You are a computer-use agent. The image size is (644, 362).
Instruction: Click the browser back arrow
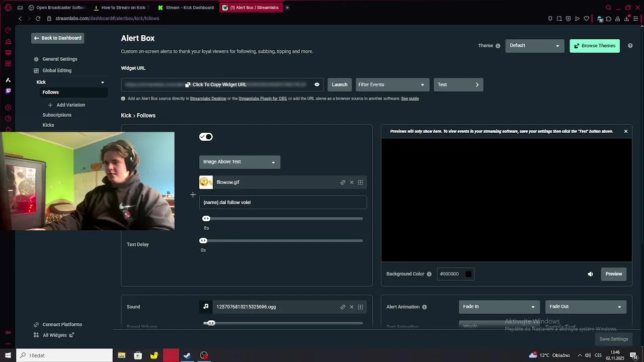pos(20,19)
